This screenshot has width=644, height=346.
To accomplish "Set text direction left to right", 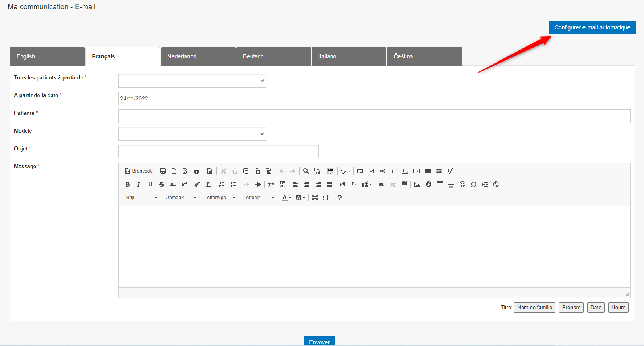I will click(343, 184).
